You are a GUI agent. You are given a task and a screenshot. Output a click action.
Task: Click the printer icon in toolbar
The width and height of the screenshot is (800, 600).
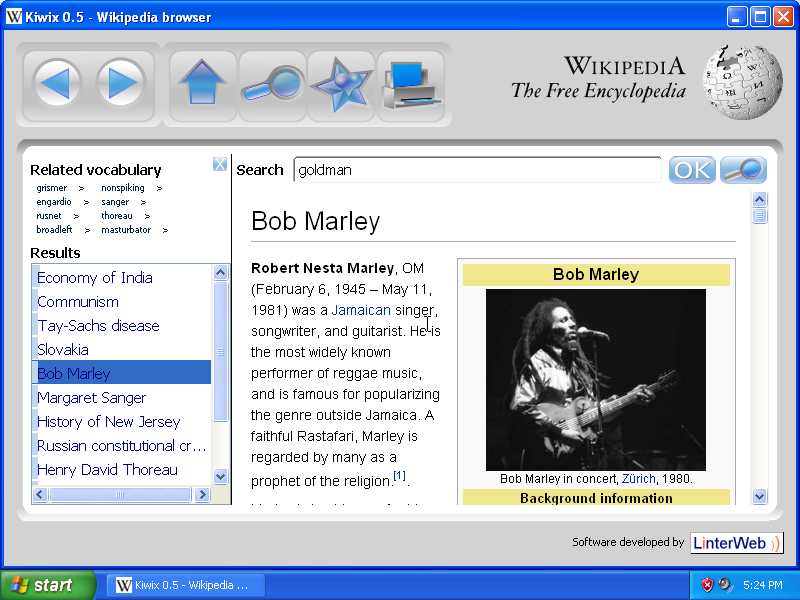[x=410, y=86]
